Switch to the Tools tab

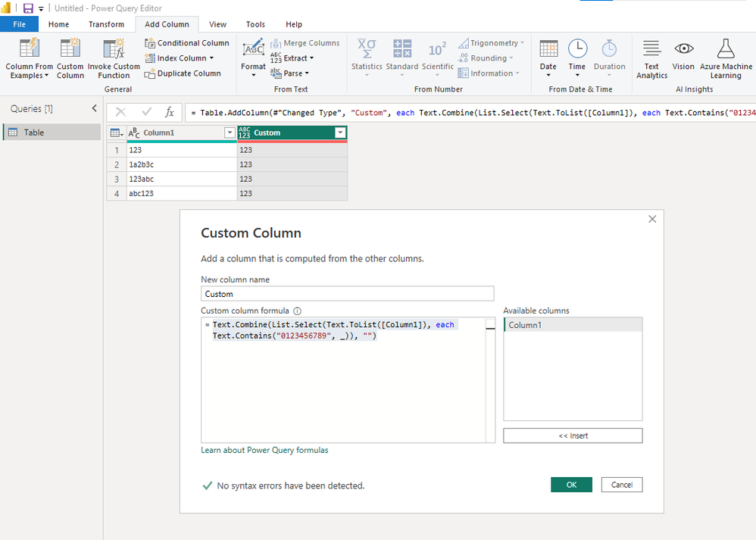[x=255, y=24]
